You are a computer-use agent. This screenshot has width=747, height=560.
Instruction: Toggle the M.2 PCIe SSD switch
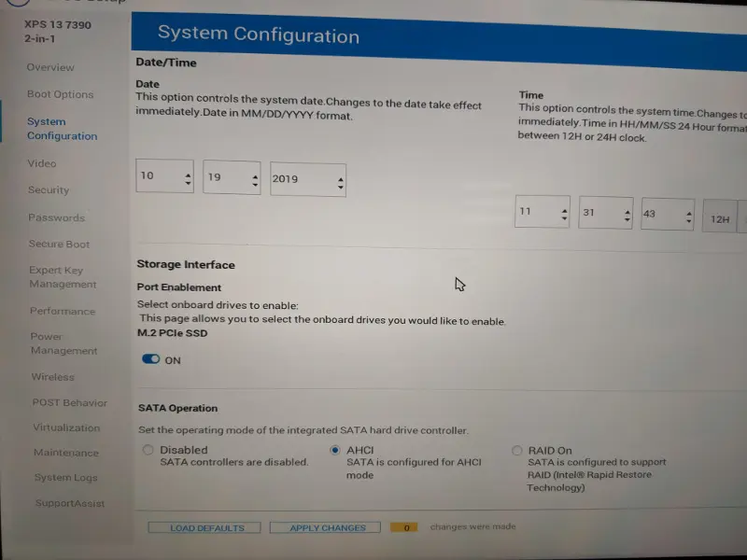(x=150, y=359)
